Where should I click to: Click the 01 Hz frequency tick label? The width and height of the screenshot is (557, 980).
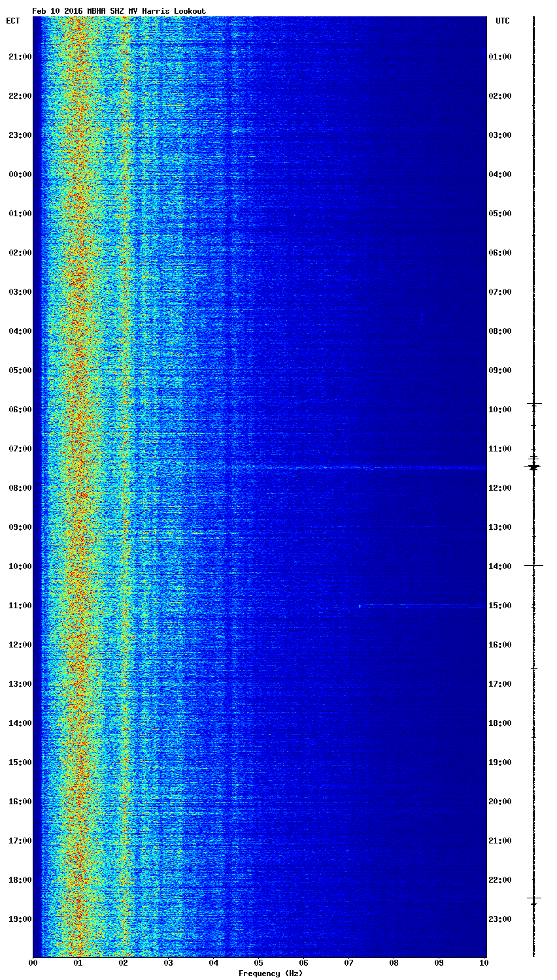coord(78,963)
